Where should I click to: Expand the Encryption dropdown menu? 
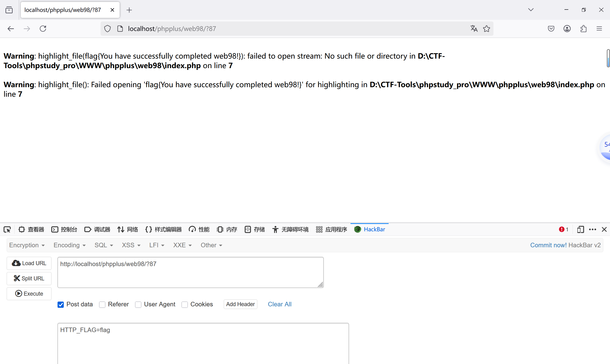click(27, 245)
